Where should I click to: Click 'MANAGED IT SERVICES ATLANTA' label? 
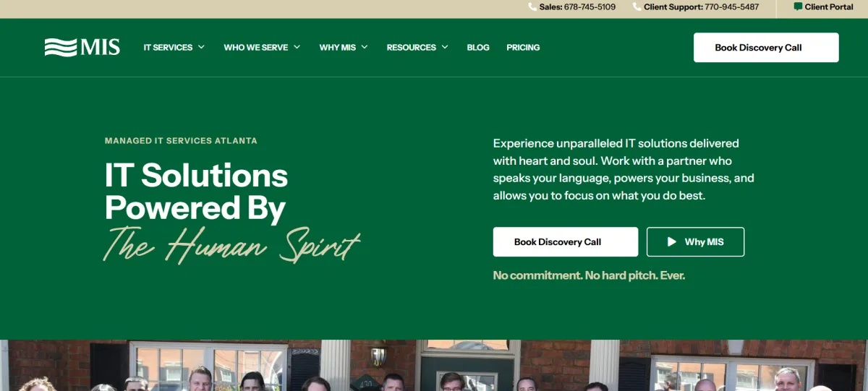pyautogui.click(x=181, y=141)
